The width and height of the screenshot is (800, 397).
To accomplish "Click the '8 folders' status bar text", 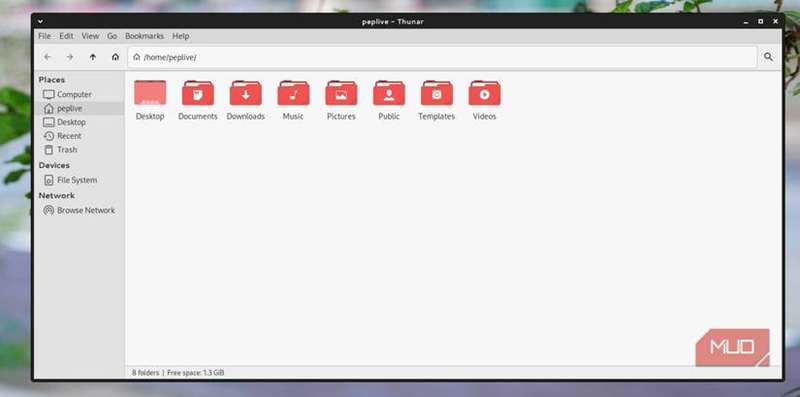I will click(x=145, y=373).
